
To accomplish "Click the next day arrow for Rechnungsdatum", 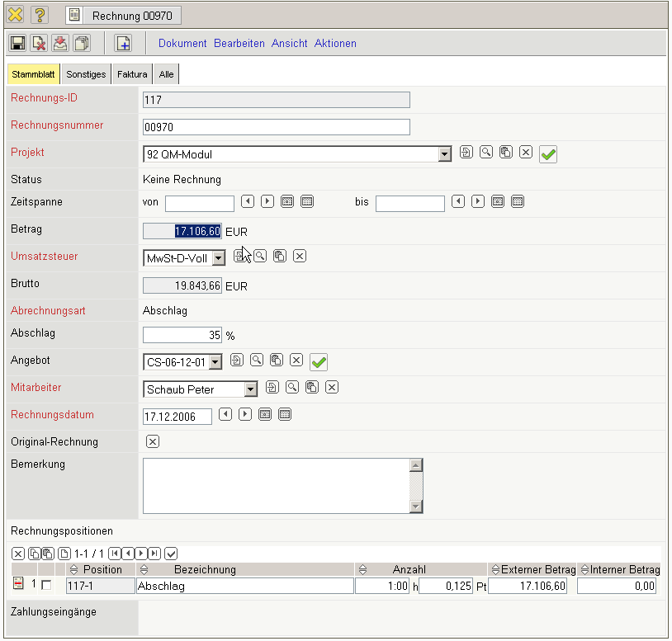I will (x=245, y=414).
